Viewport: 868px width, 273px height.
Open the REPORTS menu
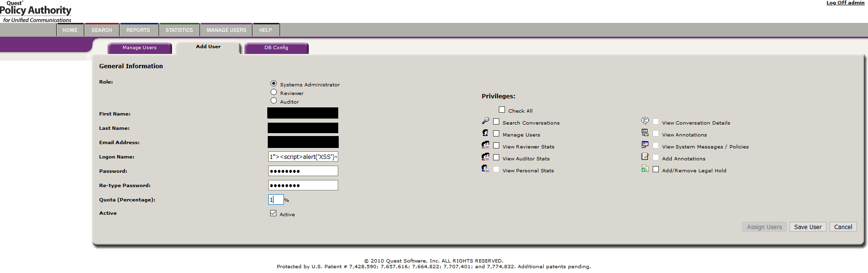point(138,30)
